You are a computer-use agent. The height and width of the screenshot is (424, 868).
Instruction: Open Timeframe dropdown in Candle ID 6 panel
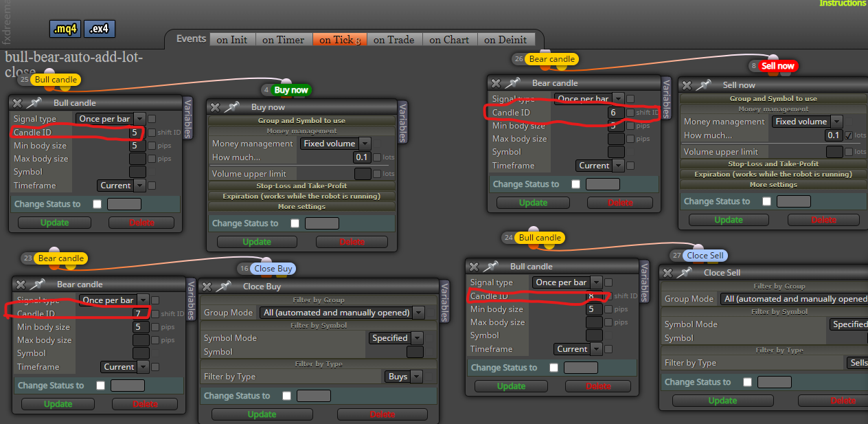coord(600,166)
